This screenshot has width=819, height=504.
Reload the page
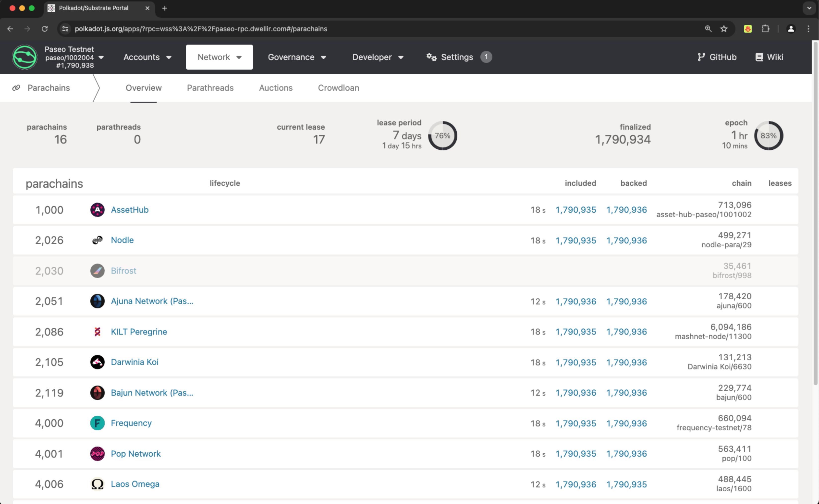[45, 29]
